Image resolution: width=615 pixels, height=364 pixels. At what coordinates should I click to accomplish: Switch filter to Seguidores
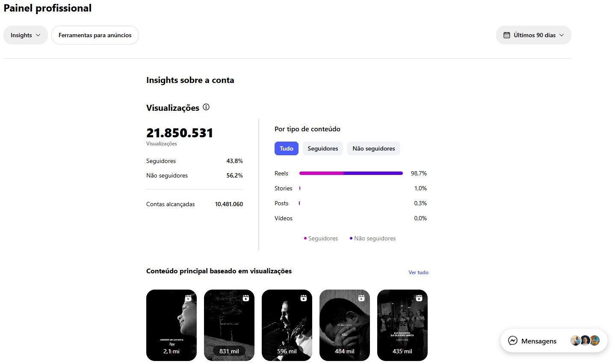pos(323,148)
